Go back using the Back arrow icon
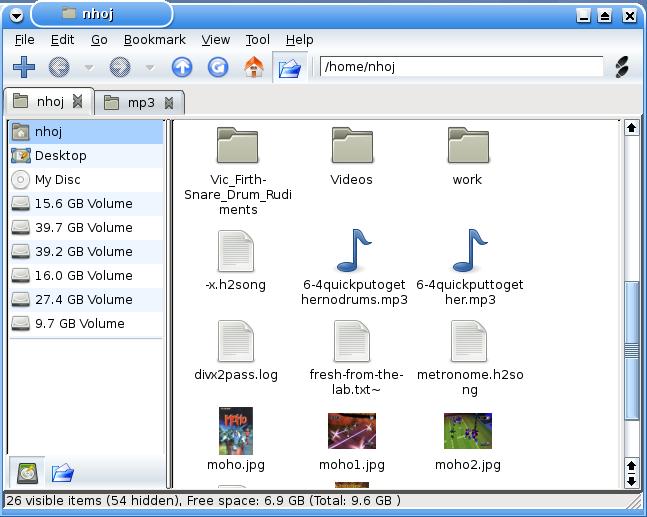Image resolution: width=647 pixels, height=517 pixels. pyautogui.click(x=58, y=67)
